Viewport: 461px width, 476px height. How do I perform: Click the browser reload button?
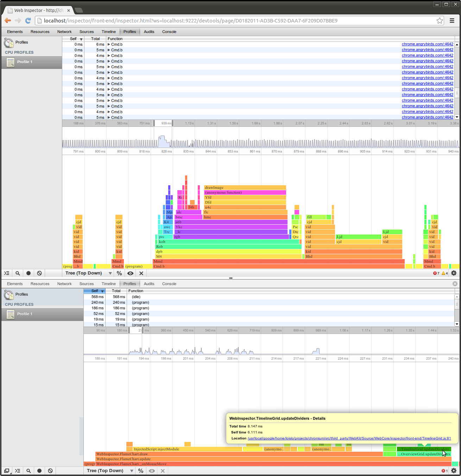click(x=28, y=21)
